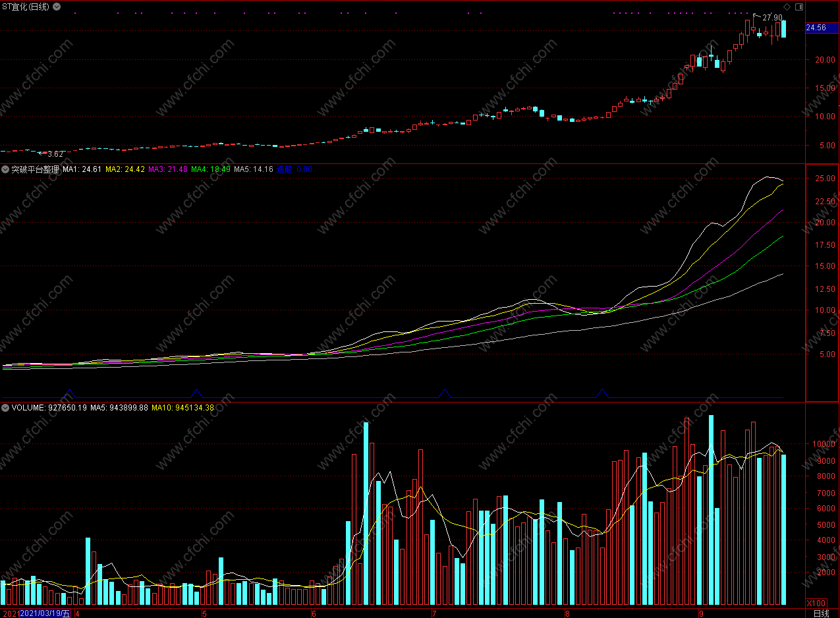The width and height of the screenshot is (840, 618).
Task: Click 选股: 0.00 blue indicator value
Action: click(x=294, y=169)
